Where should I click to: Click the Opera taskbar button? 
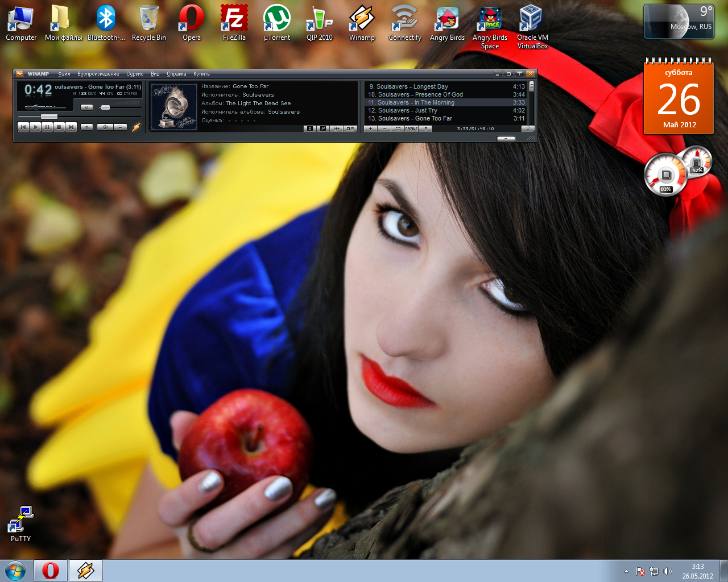click(51, 571)
